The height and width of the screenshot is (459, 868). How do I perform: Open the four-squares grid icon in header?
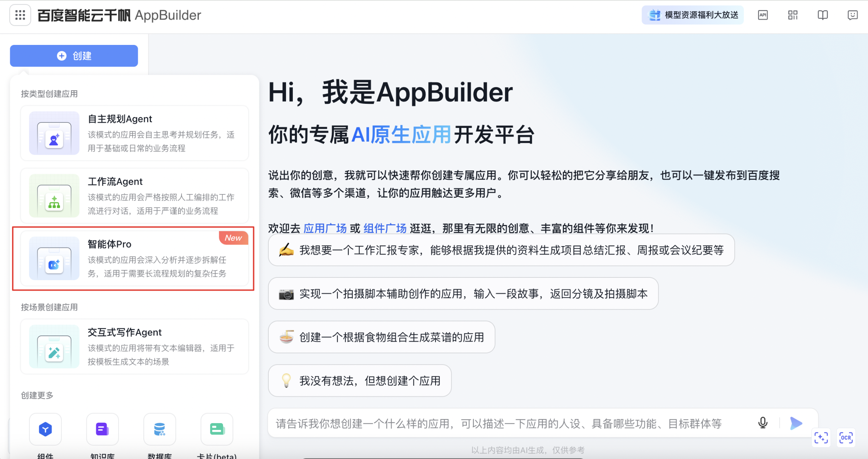793,15
